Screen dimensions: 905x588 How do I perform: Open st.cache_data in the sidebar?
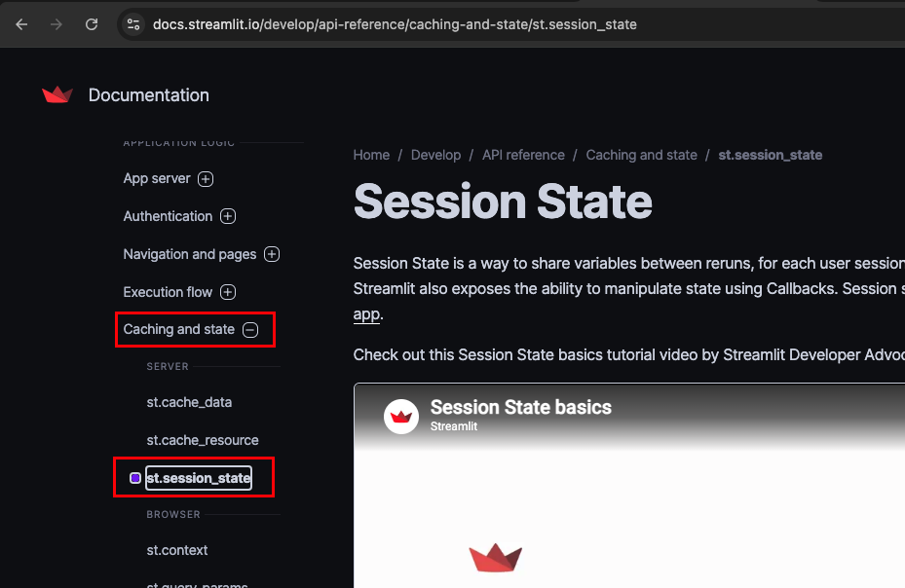(189, 402)
